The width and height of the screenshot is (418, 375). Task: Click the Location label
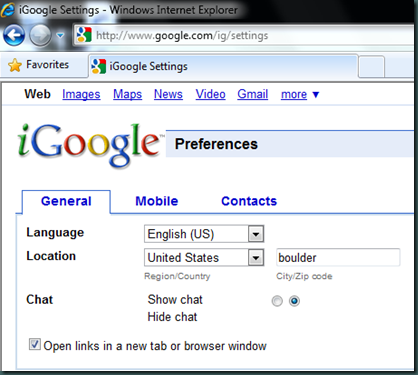click(x=51, y=256)
